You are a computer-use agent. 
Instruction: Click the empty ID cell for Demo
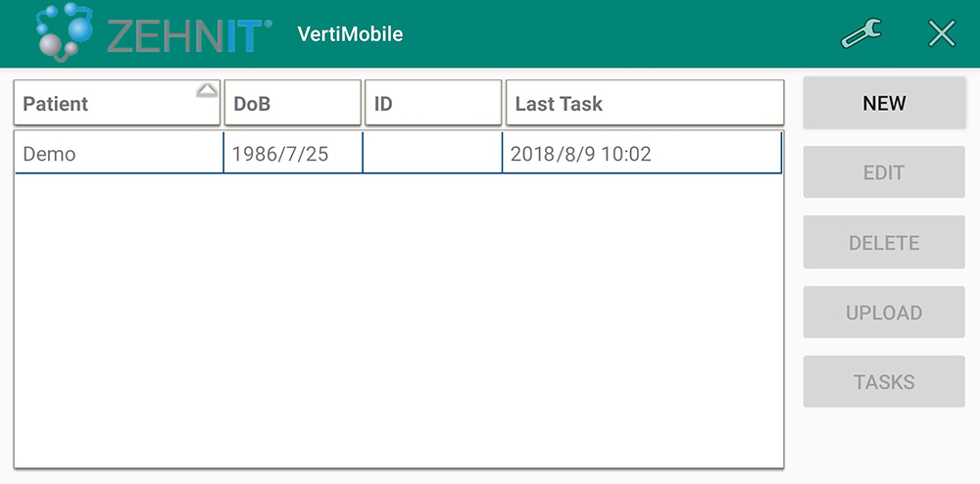tap(432, 154)
